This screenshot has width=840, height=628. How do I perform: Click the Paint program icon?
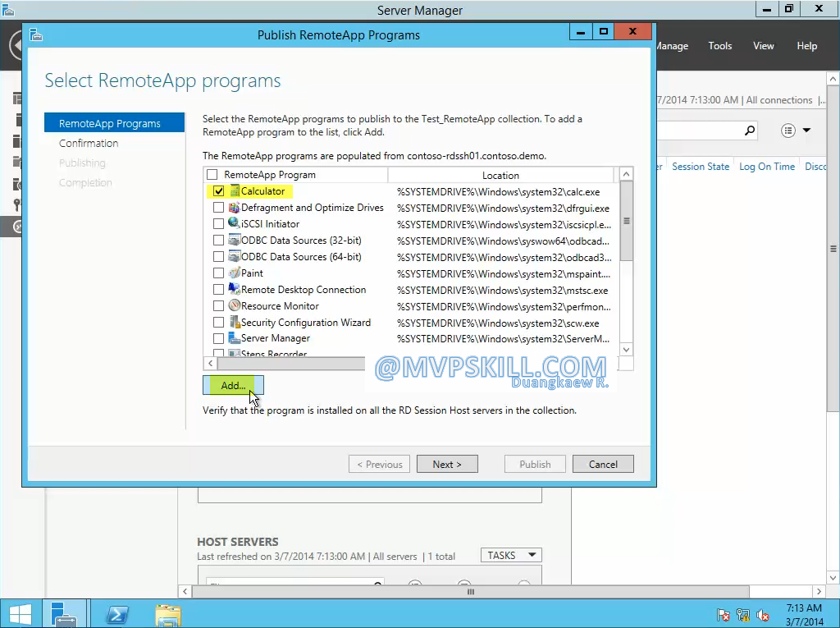[234, 273]
